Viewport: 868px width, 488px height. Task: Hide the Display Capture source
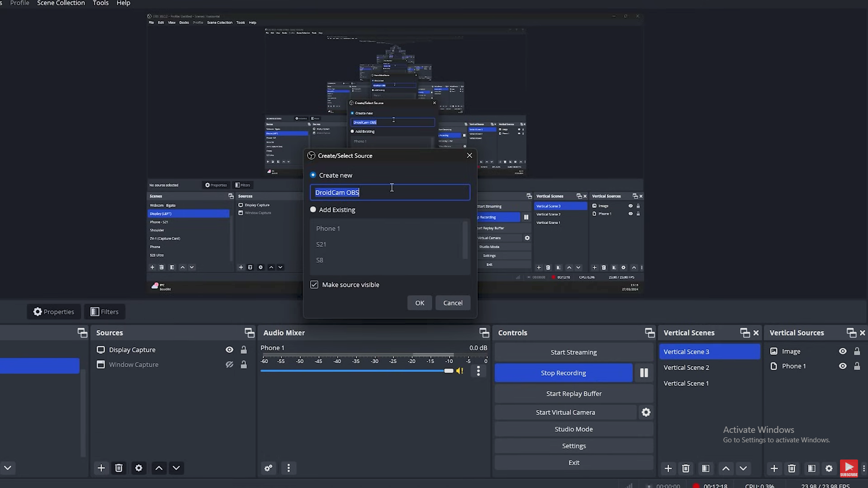click(x=229, y=350)
